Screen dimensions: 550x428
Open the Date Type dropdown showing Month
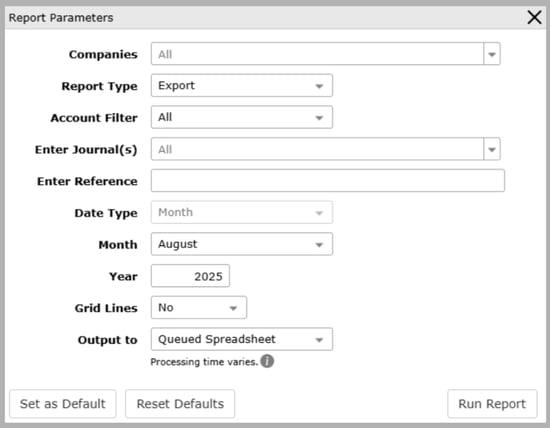[242, 213]
